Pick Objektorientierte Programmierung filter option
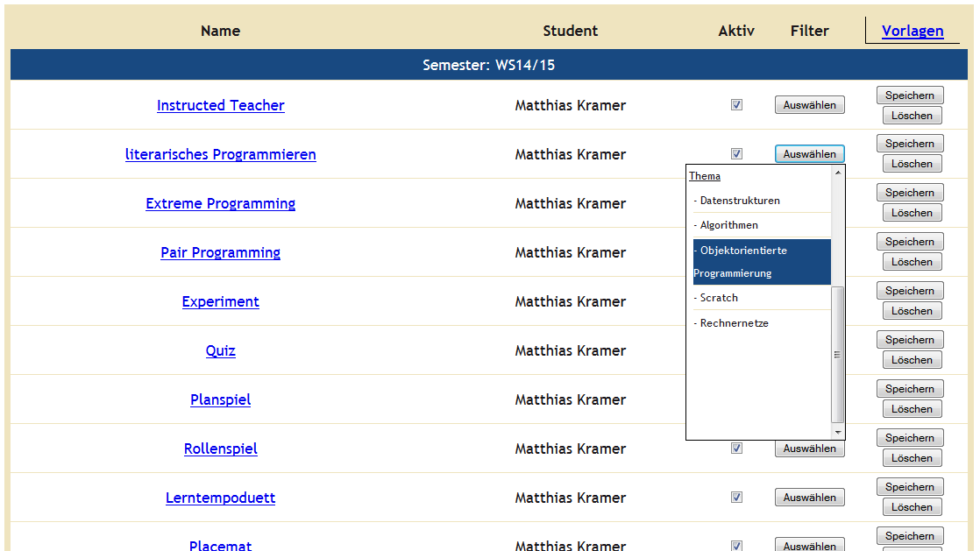 (761, 261)
